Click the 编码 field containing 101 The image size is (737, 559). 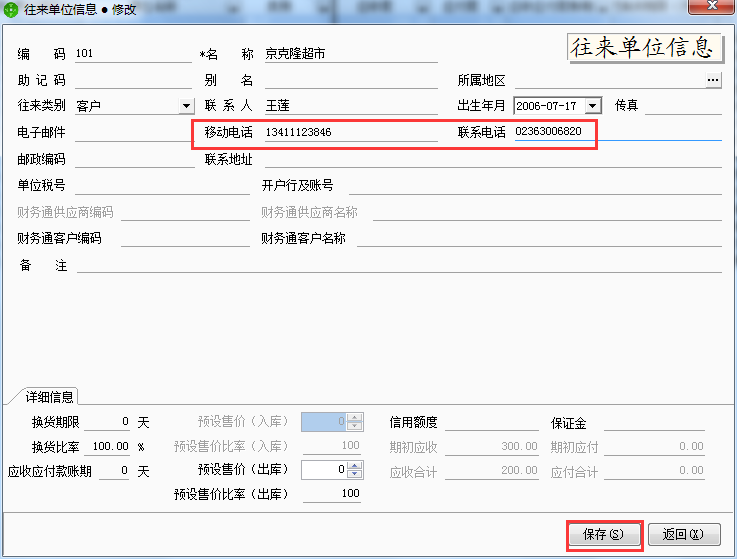132,54
